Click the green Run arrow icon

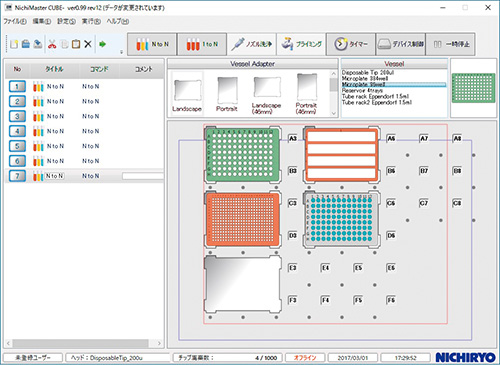[x=102, y=44]
